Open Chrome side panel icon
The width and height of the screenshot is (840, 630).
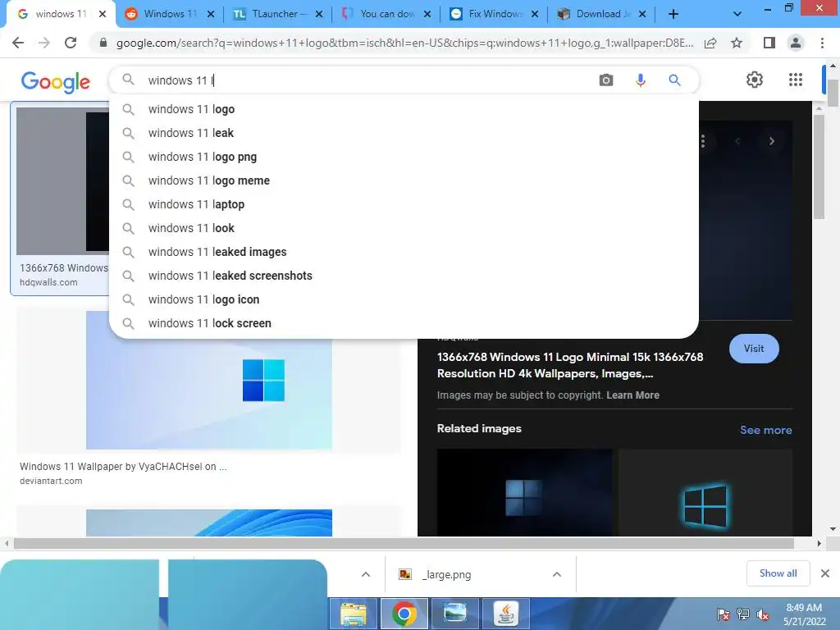pyautogui.click(x=769, y=43)
